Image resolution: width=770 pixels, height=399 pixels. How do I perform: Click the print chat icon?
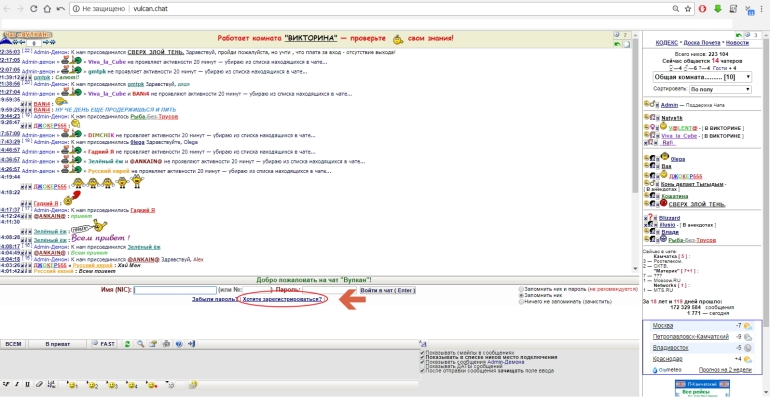click(166, 344)
